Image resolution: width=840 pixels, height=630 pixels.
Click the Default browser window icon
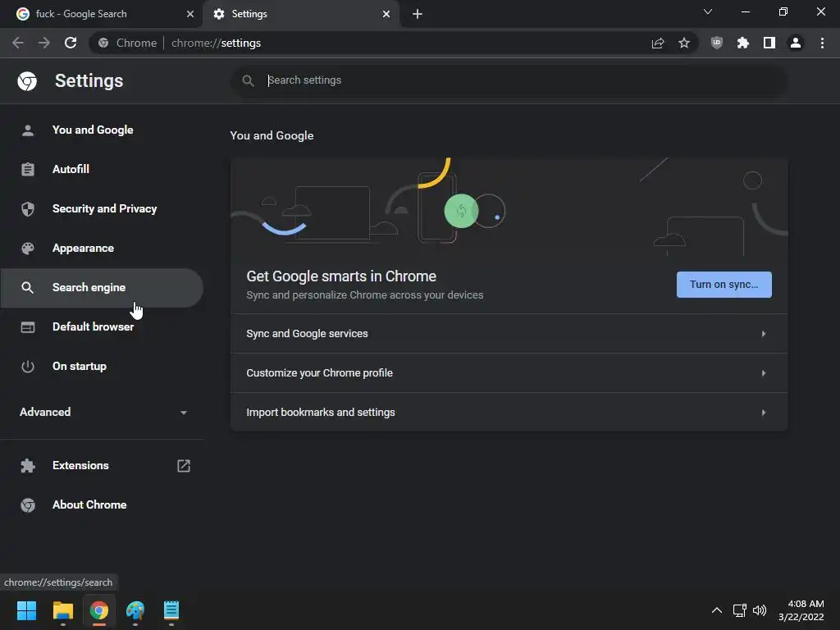click(28, 326)
